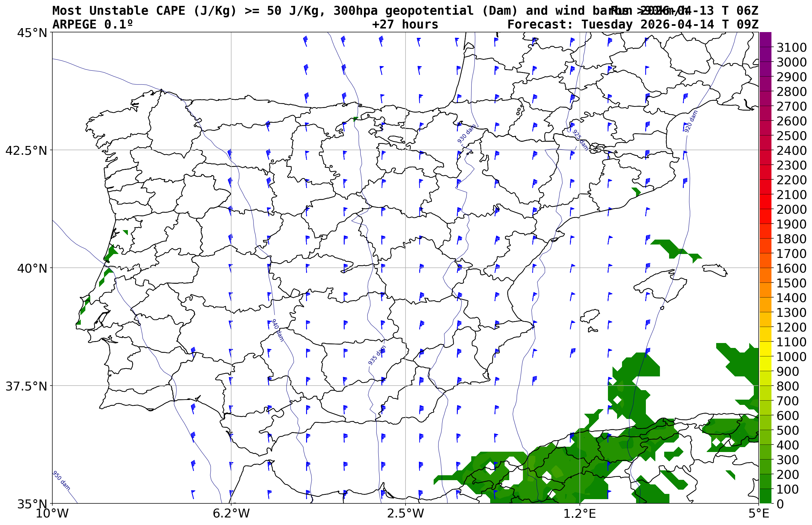Click the 3100 colorbar tick label
The width and height of the screenshot is (812, 525).
click(x=791, y=47)
